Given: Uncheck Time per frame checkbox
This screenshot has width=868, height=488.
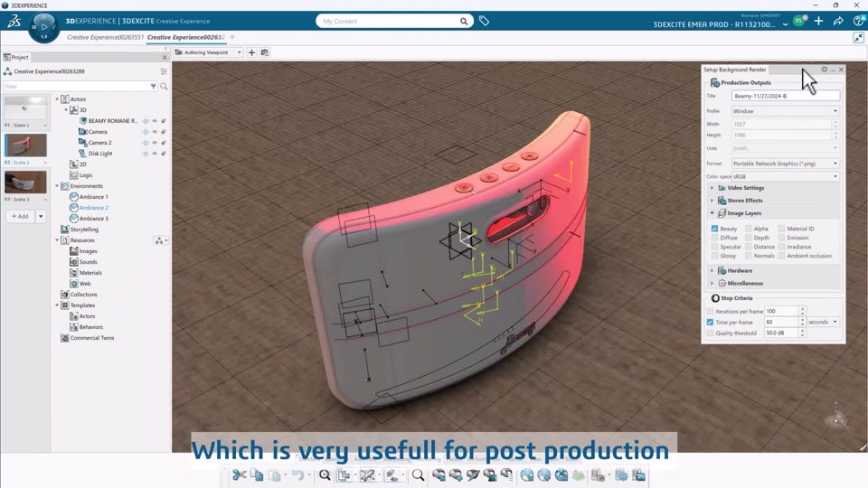Looking at the screenshot, I should point(711,322).
